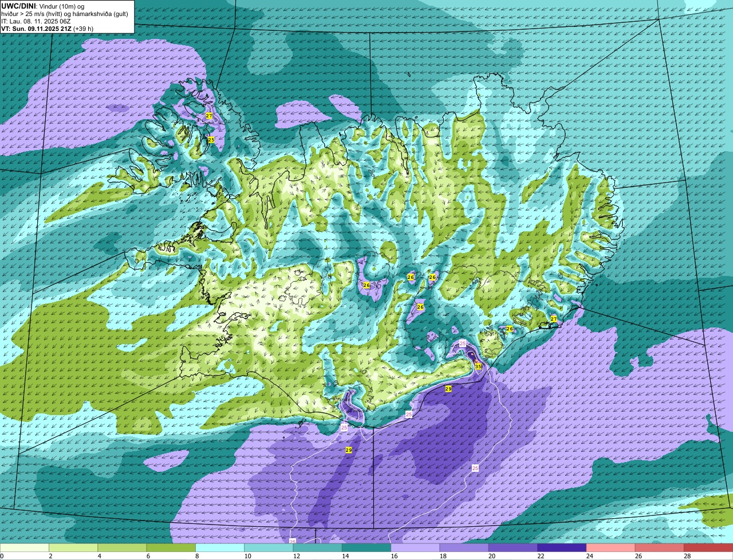Click the white 25 contour label above the 35
The image size is (733, 560).
click(x=463, y=343)
